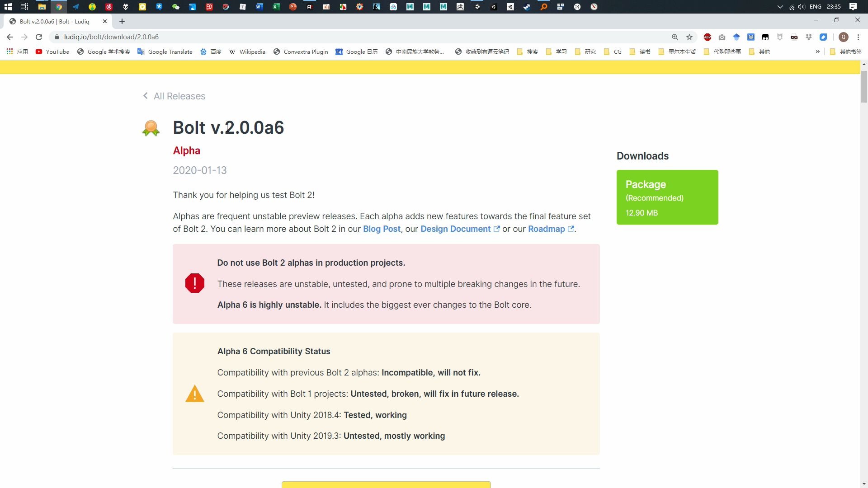The width and height of the screenshot is (868, 488).
Task: Open the 百度 bookmark
Action: (211, 52)
